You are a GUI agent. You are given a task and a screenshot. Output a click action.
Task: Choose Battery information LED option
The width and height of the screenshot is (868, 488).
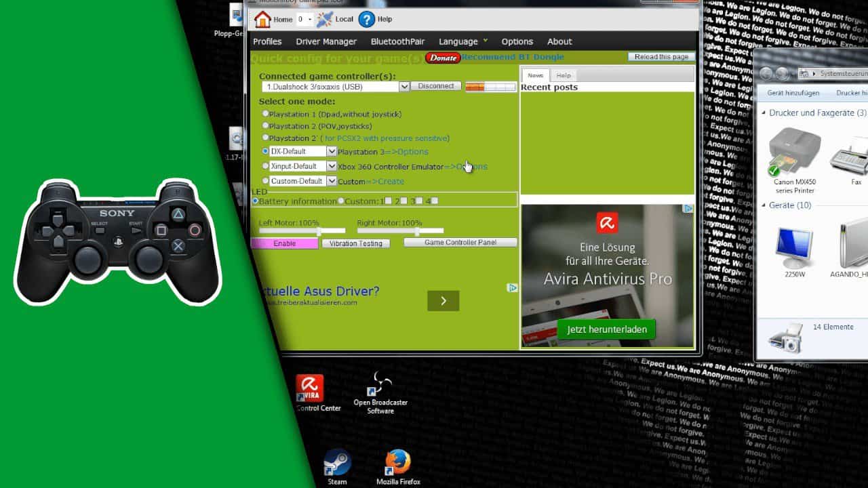pyautogui.click(x=255, y=201)
